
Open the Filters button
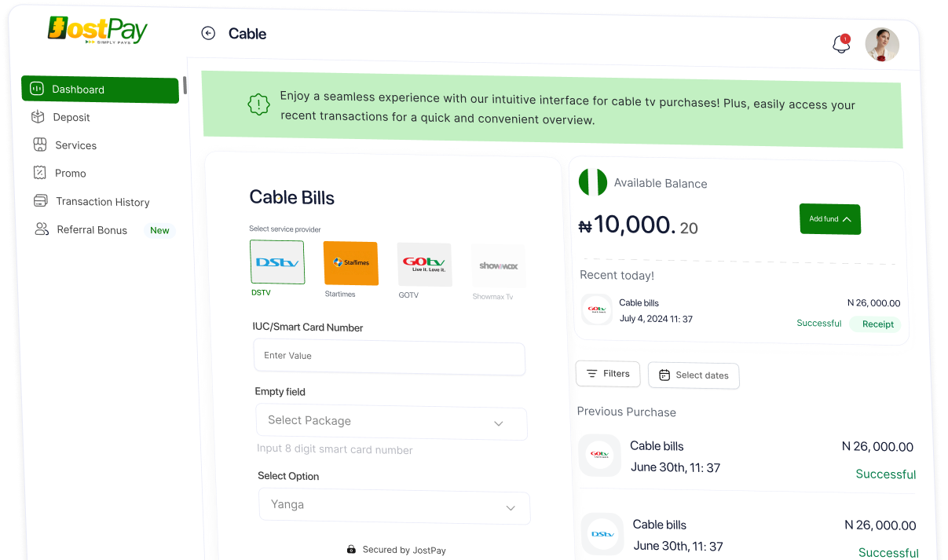pyautogui.click(x=608, y=374)
